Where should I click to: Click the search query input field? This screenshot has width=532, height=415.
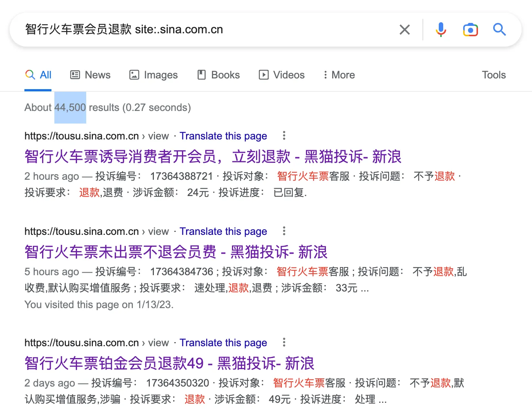[x=207, y=29]
